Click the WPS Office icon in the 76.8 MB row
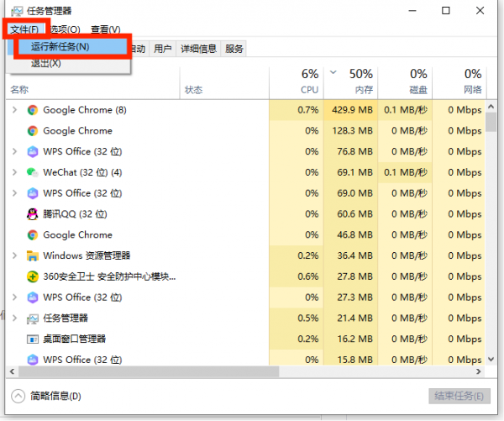Screen dimensions: 504x421 [x=33, y=151]
